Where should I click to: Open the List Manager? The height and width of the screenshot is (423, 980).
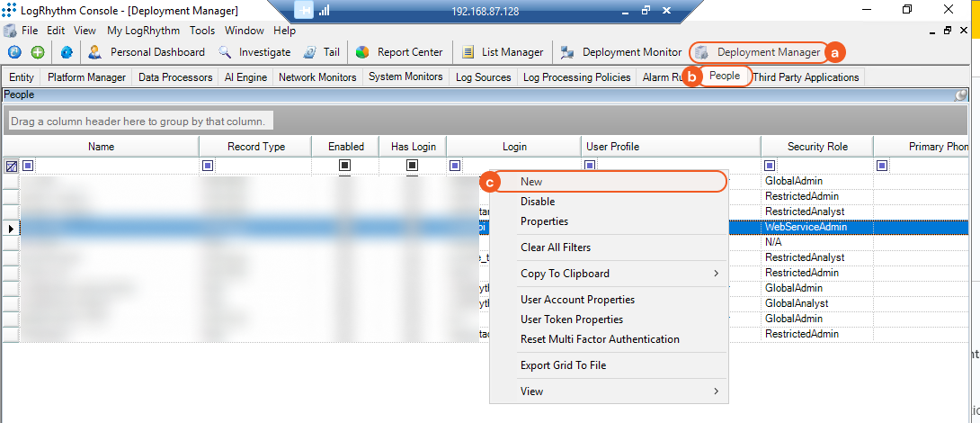click(x=502, y=52)
